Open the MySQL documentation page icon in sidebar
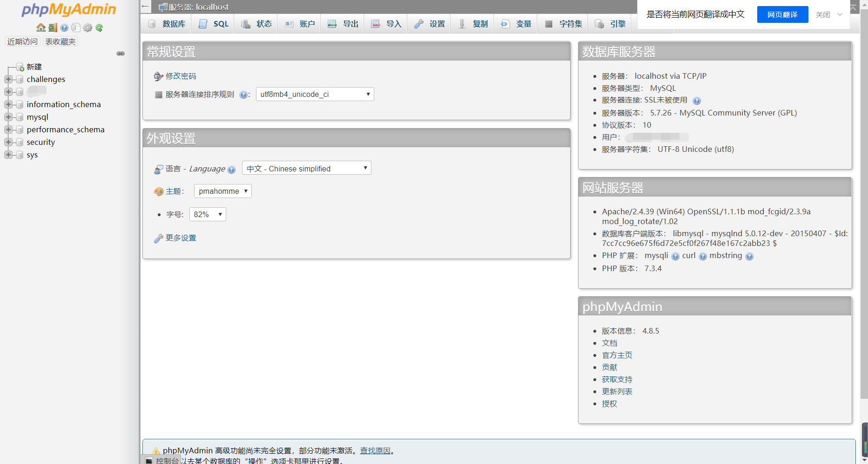 [x=75, y=28]
